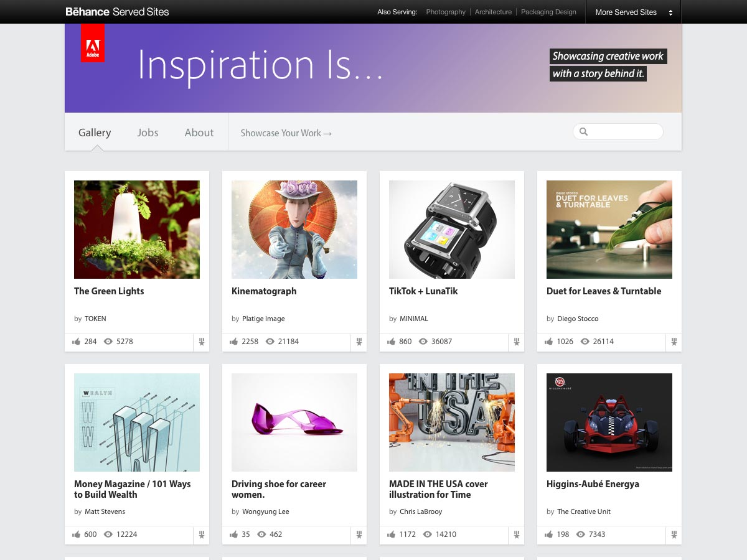This screenshot has height=560, width=747.
Task: Open author Diego Stocco's profile
Action: coord(578,319)
